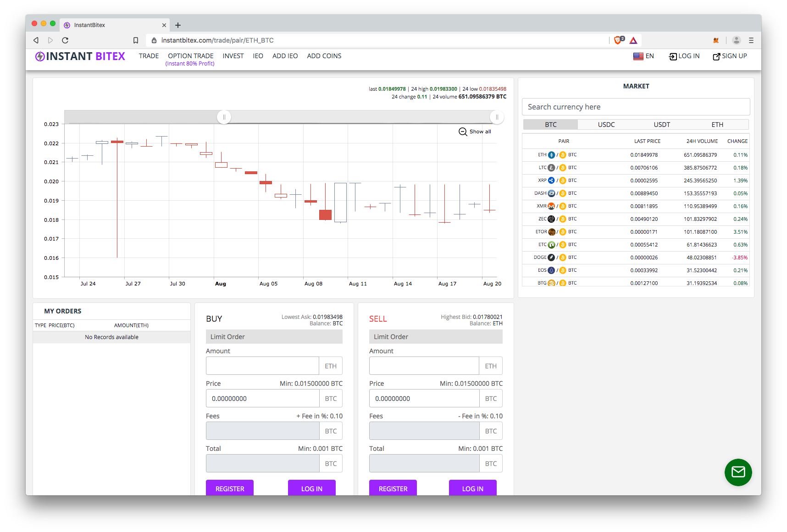
Task: Click the BUY Price input field
Action: point(262,399)
